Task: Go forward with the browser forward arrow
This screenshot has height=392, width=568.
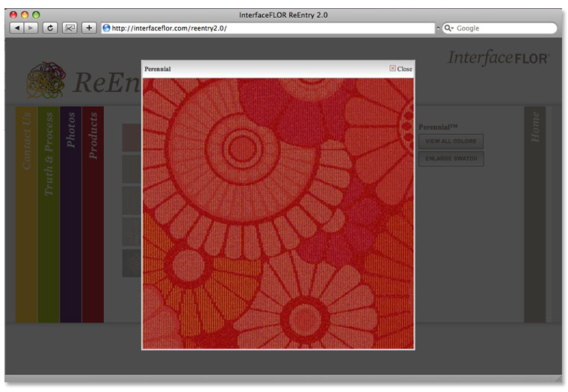Action: pos(31,28)
